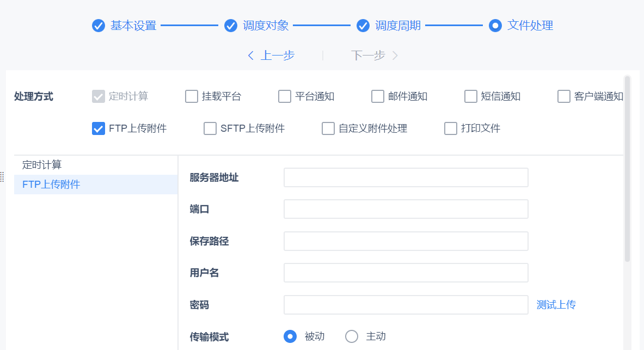
Task: Click the 服务器地址 input field
Action: coord(406,177)
